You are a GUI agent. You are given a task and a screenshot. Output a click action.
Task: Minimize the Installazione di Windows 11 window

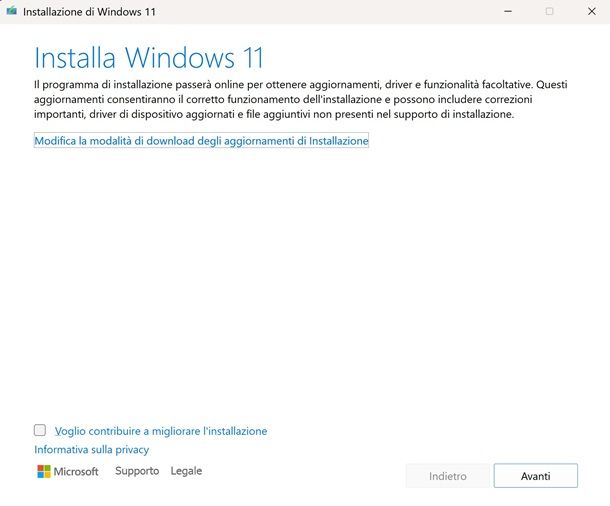(x=508, y=11)
